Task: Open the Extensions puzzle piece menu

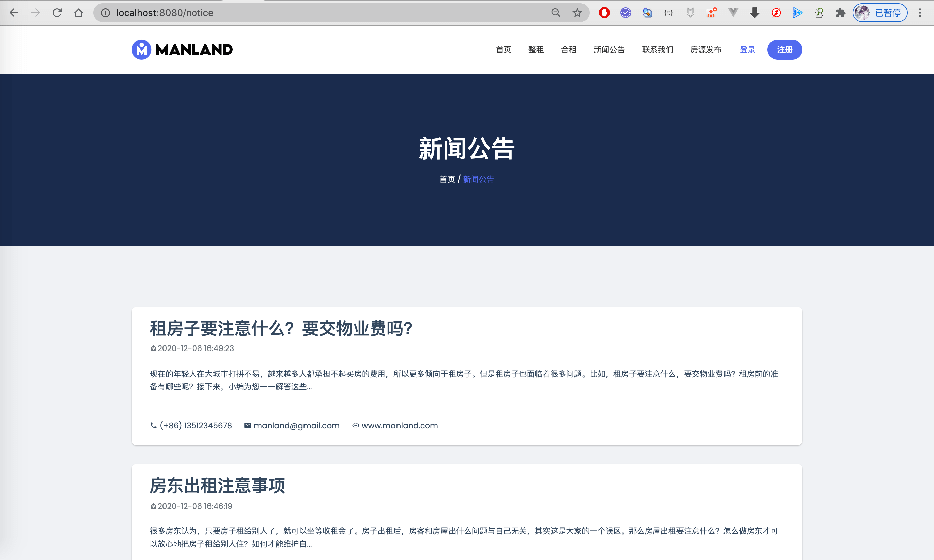Action: pyautogui.click(x=840, y=13)
